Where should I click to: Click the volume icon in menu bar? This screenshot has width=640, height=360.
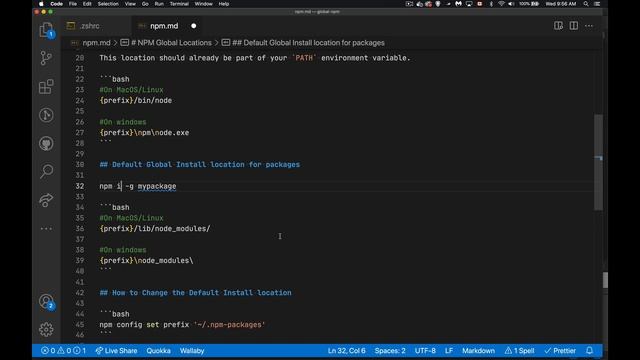(511, 4)
